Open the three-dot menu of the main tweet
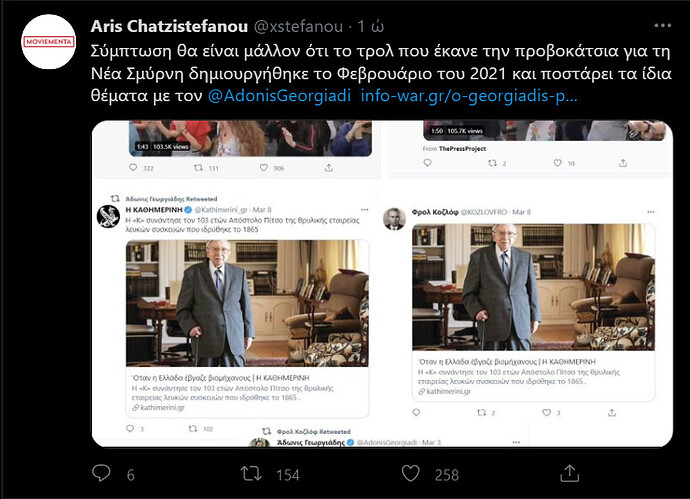Screen dimensions: 690x499 [663, 26]
